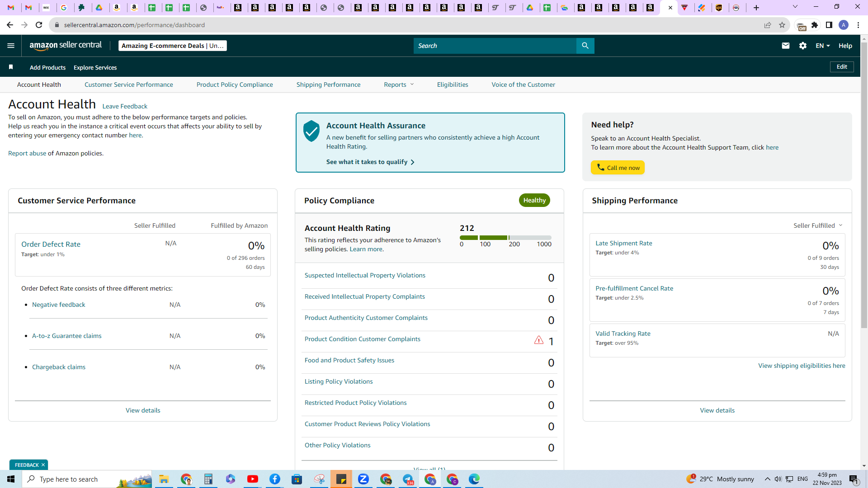The height and width of the screenshot is (488, 868).
Task: Open a new browser tab
Action: pos(756,8)
